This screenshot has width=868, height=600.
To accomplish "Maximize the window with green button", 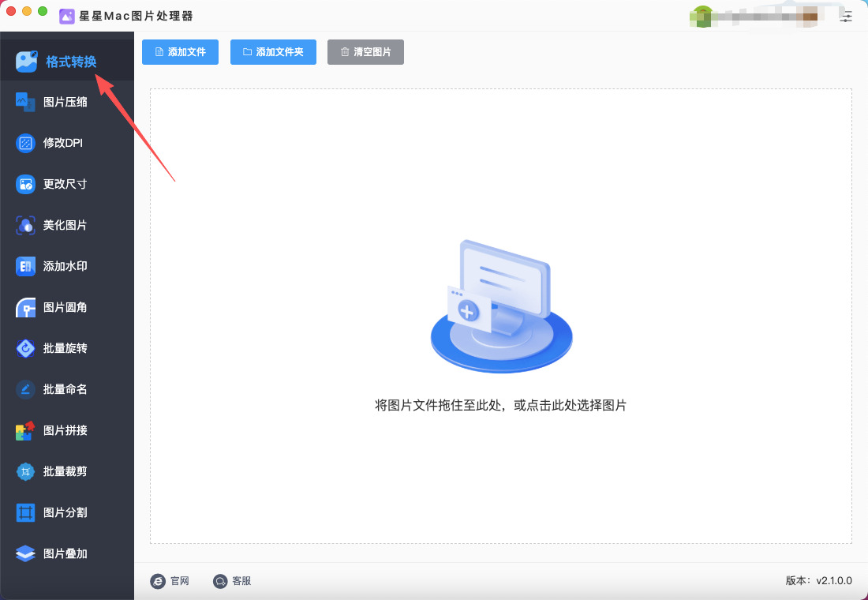I will [x=43, y=11].
